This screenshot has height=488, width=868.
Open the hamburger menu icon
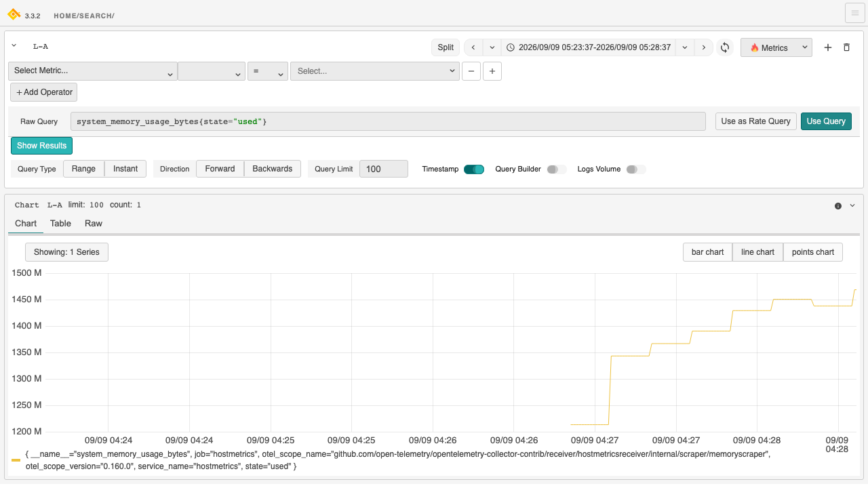tap(854, 13)
